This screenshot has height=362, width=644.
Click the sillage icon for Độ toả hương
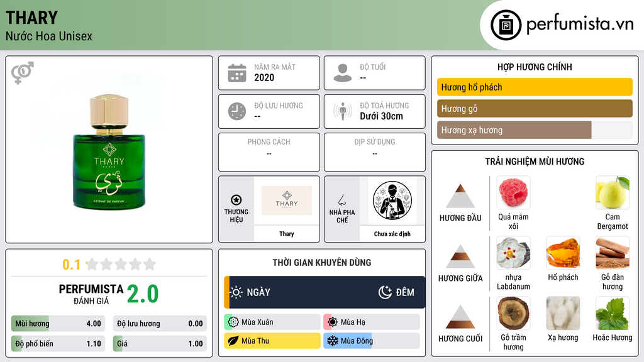coord(343,111)
